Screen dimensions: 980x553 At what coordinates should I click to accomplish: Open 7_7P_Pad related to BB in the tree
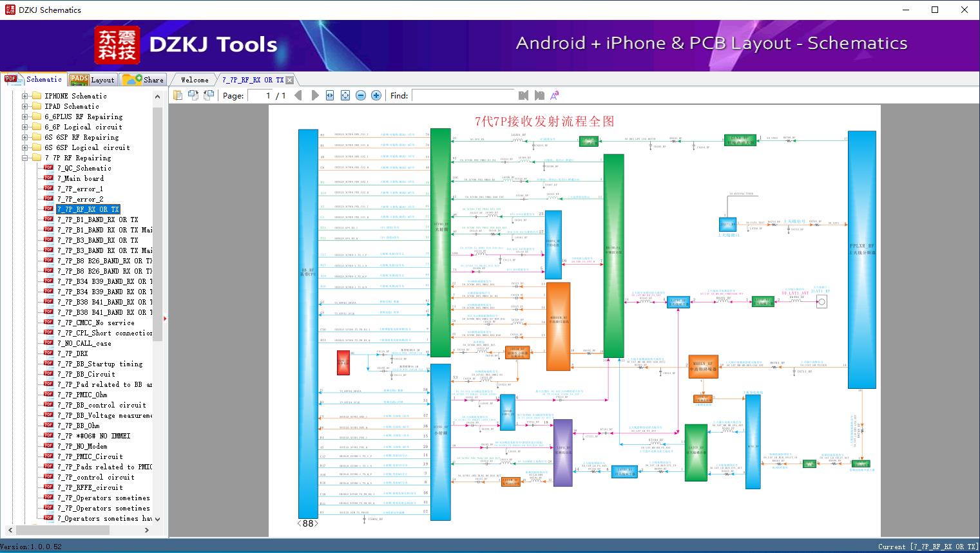point(105,384)
